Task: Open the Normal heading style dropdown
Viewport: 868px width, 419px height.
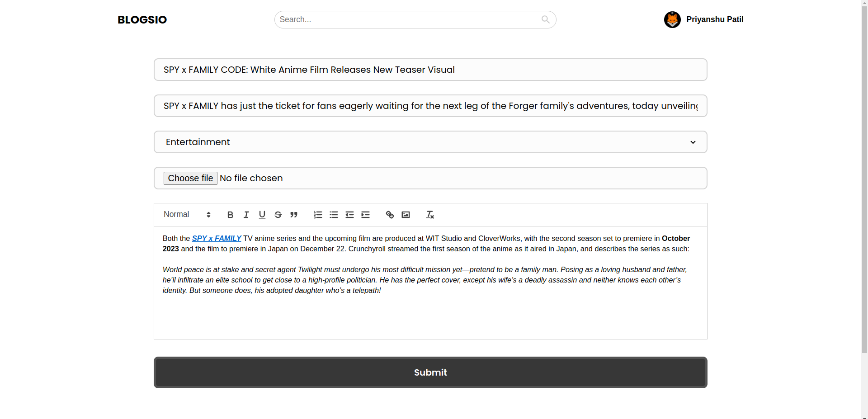Action: [187, 215]
